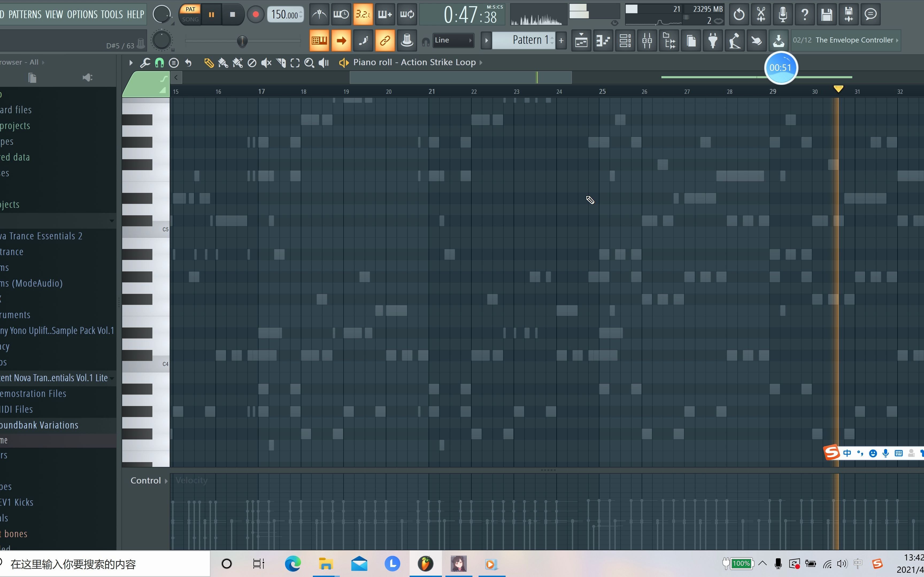Screen dimensions: 924x577
Task: Open the Mixer window
Action: (x=647, y=40)
